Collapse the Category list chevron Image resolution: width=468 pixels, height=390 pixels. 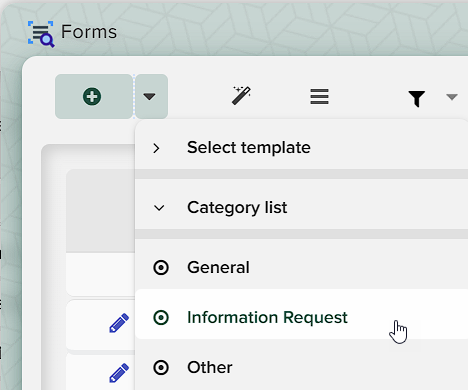pos(159,208)
